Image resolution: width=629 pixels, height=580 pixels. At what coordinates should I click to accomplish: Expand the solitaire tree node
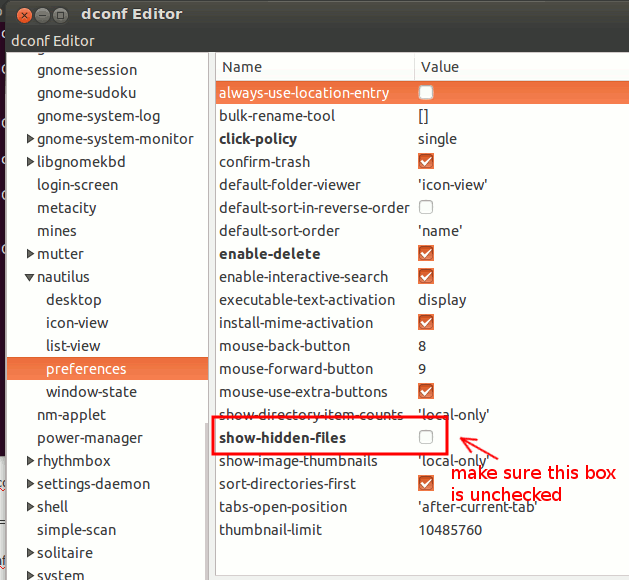30,553
